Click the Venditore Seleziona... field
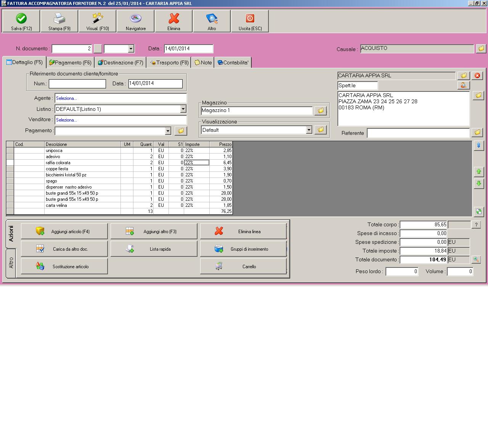This screenshot has height=448, width=488. (121, 120)
